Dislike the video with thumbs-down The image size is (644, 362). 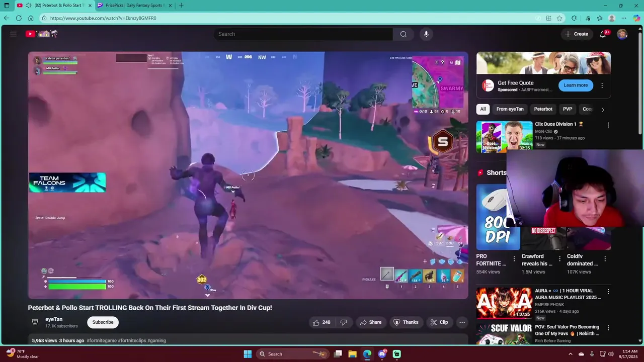tap(344, 322)
